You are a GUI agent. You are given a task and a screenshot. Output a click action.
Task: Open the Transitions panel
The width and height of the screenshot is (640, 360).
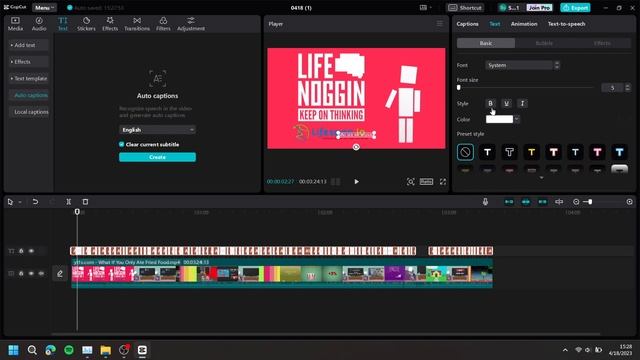pyautogui.click(x=137, y=24)
